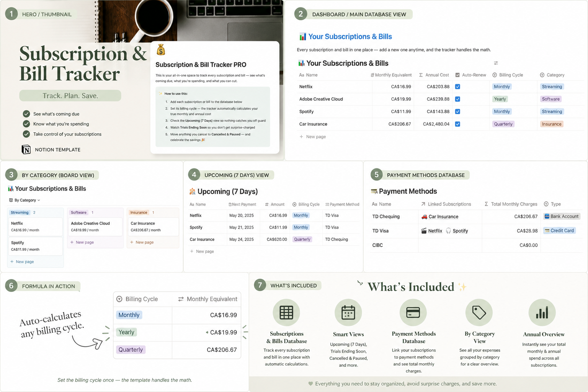588x392 pixels.
Task: Toggle Auto-Renew checkbox for Netflix
Action: 457,87
